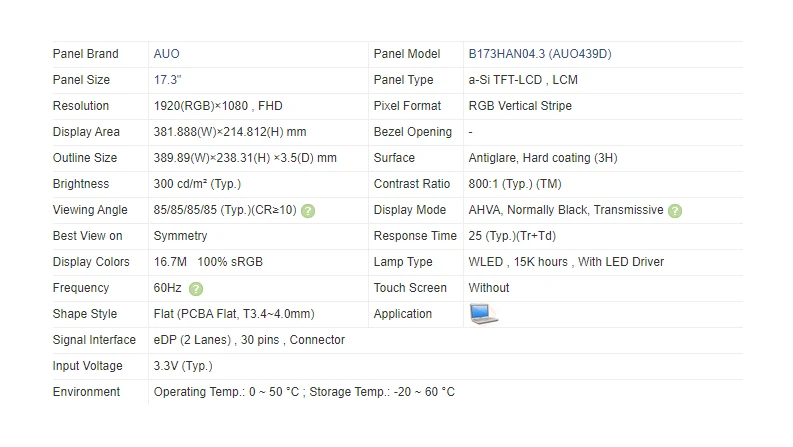Click the help icon beside Viewing Angle value

pyautogui.click(x=308, y=211)
